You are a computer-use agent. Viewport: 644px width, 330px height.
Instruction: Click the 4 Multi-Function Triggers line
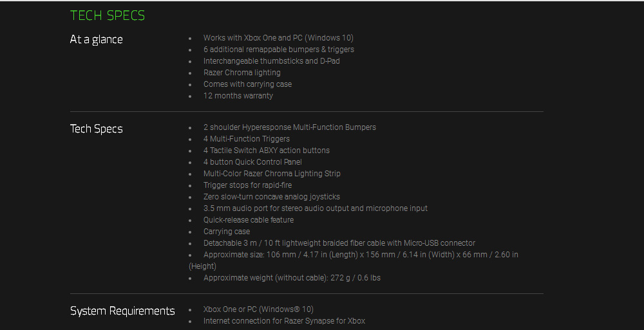pyautogui.click(x=246, y=139)
